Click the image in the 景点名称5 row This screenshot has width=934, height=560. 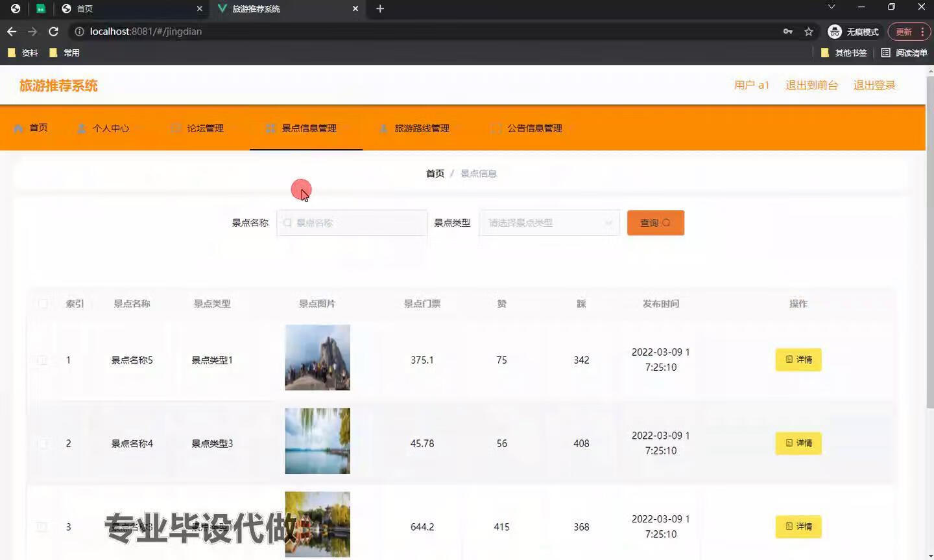pyautogui.click(x=317, y=357)
